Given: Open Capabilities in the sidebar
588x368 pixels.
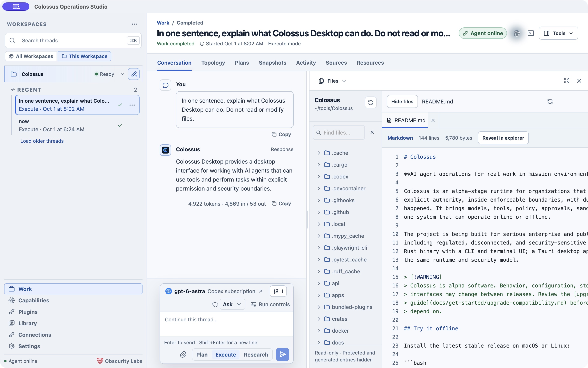Looking at the screenshot, I should pyautogui.click(x=73, y=300).
